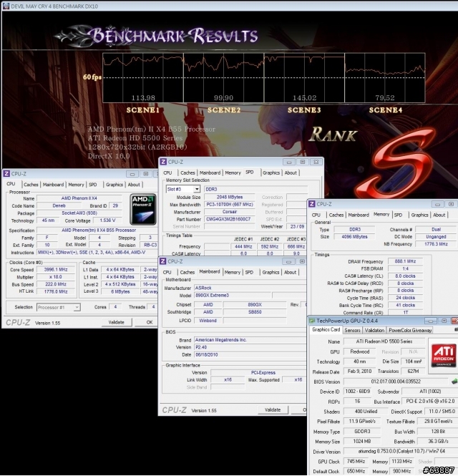The height and width of the screenshot is (476, 458).
Task: Click the Devil May Cry 4 window icon
Action: click(6, 6)
